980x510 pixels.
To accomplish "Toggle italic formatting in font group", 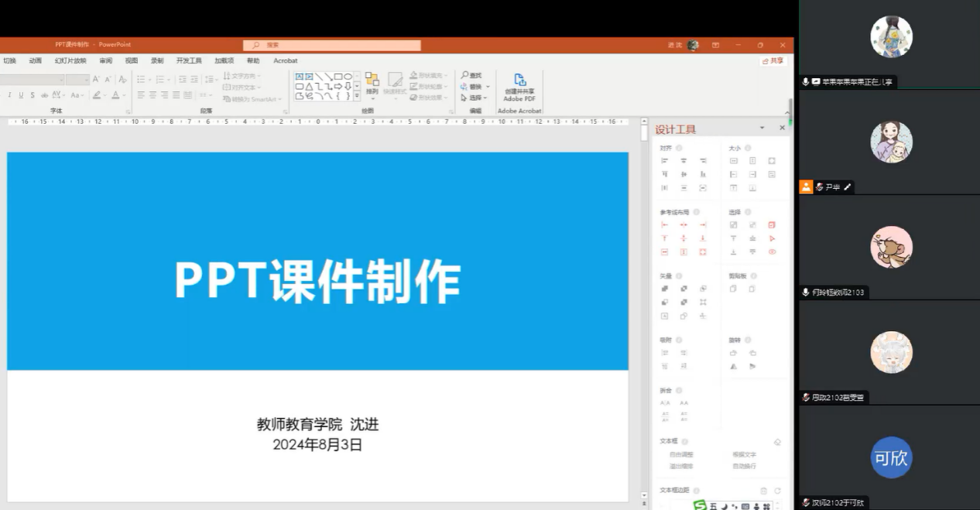I will pos(9,95).
